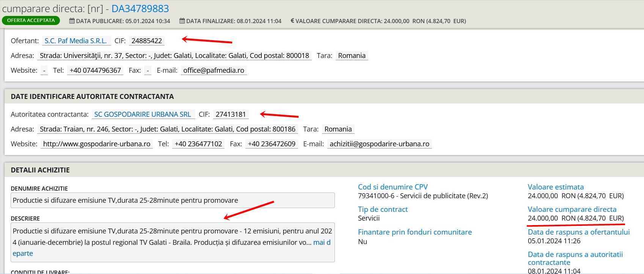This screenshot has width=644, height=274.
Task: Open S.C. Paf Media S.R.L. supplier link
Action: click(75, 41)
